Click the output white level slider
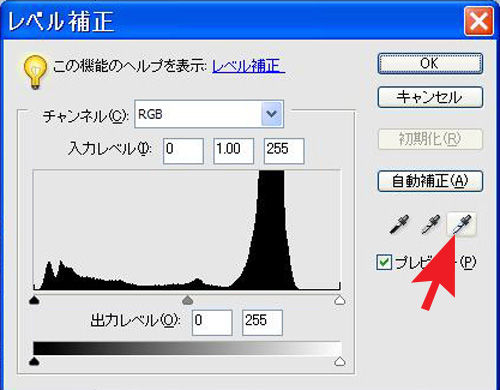The height and width of the screenshot is (390, 500). point(340,361)
